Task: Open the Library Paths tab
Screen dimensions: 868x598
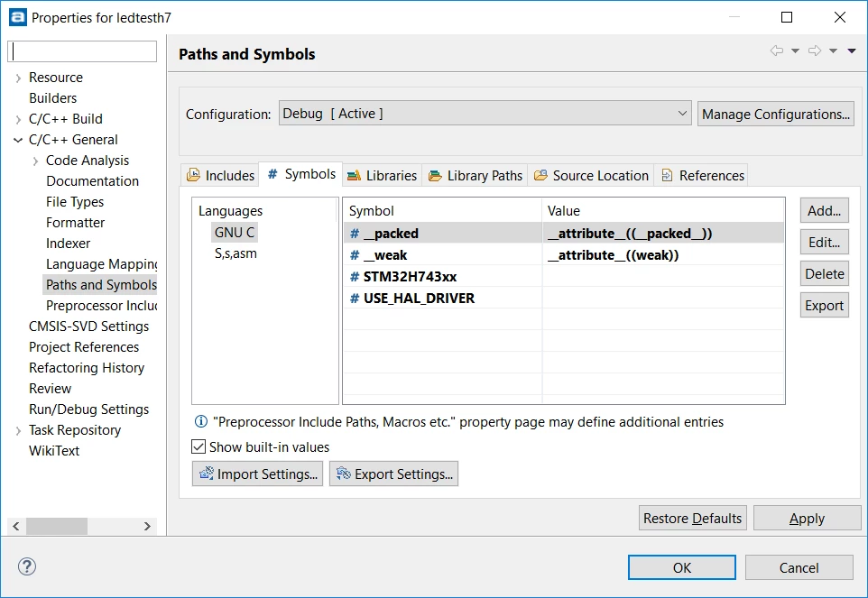Action: [x=476, y=175]
